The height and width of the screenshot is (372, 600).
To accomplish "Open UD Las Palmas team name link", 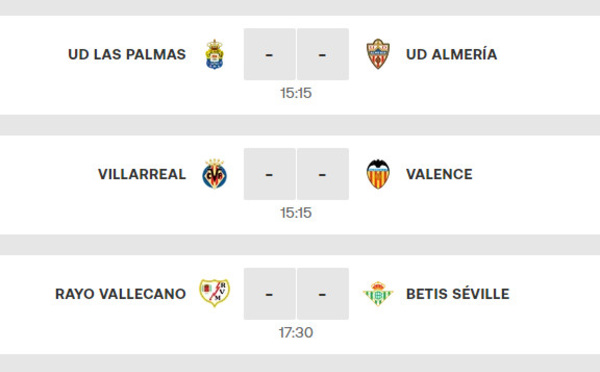I will (127, 54).
